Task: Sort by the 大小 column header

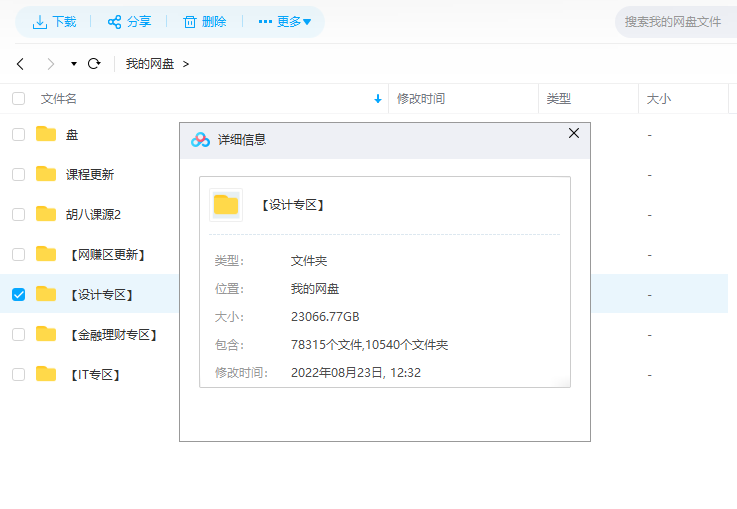Action: click(x=659, y=99)
